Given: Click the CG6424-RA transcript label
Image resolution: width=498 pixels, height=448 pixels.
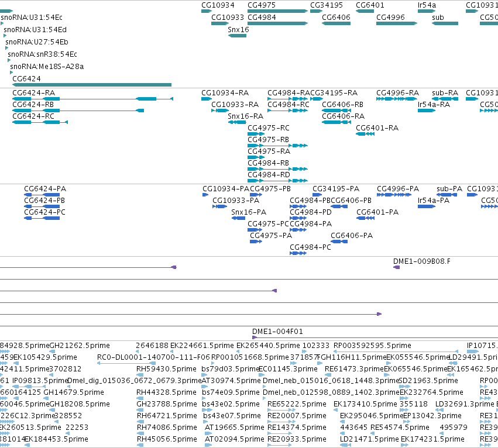Looking at the screenshot, I should tap(34, 93).
